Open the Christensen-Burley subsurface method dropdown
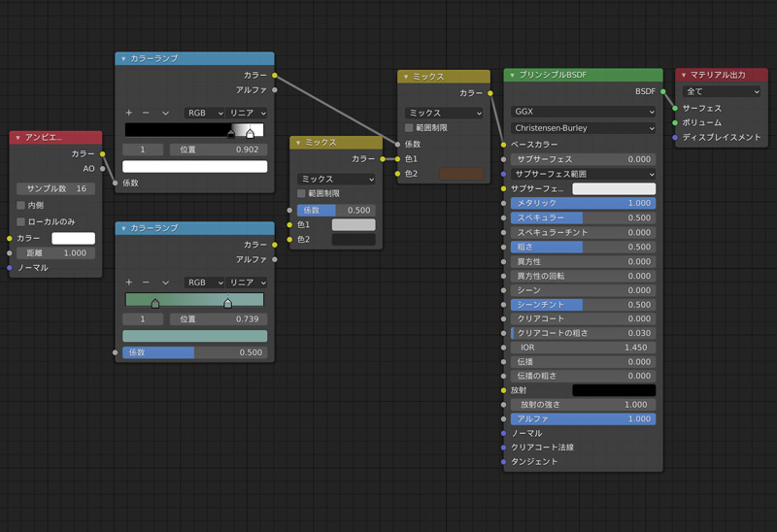Image resolution: width=777 pixels, height=532 pixels. pos(583,128)
